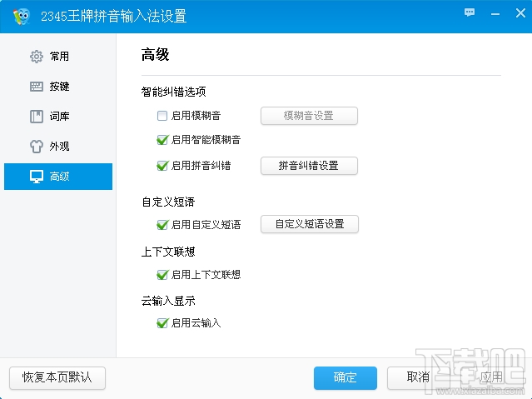Click the 云输入显示 section heading
532x399 pixels.
coord(168,301)
